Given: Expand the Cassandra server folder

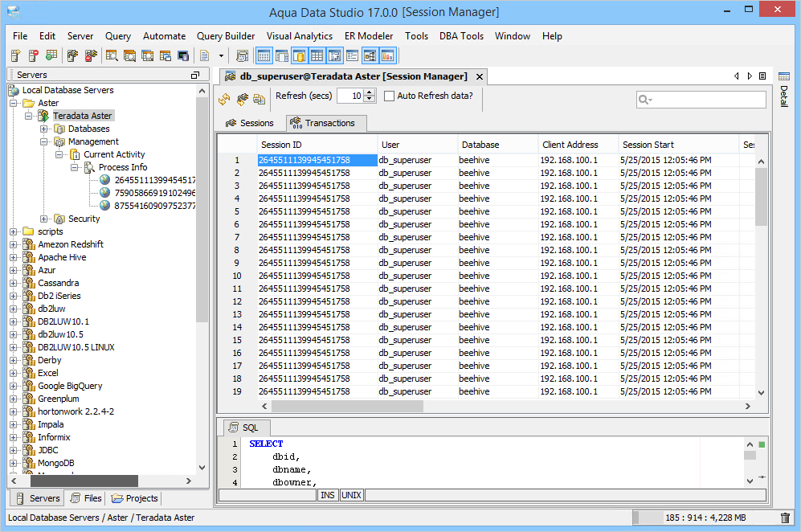Looking at the screenshot, I should click(14, 283).
